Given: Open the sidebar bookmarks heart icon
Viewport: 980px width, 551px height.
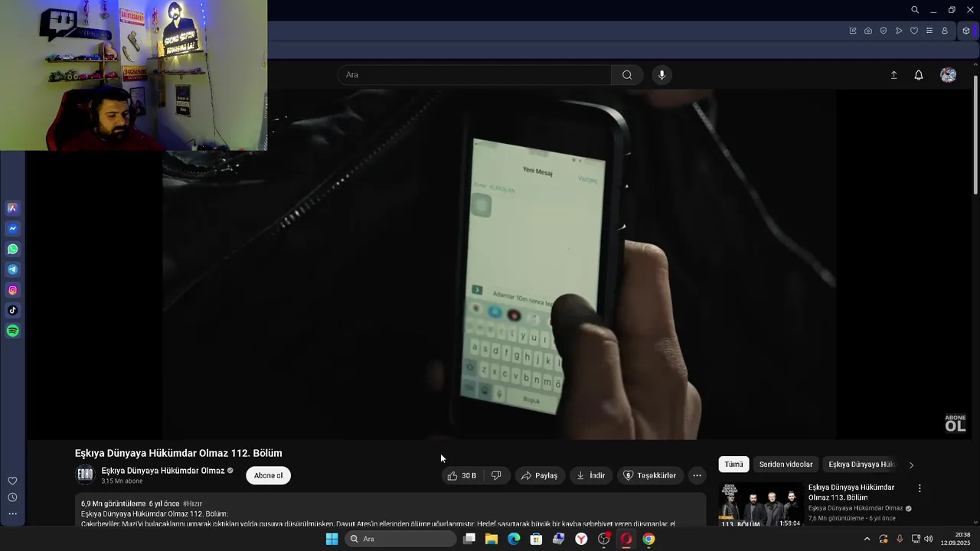Looking at the screenshot, I should (x=12, y=481).
